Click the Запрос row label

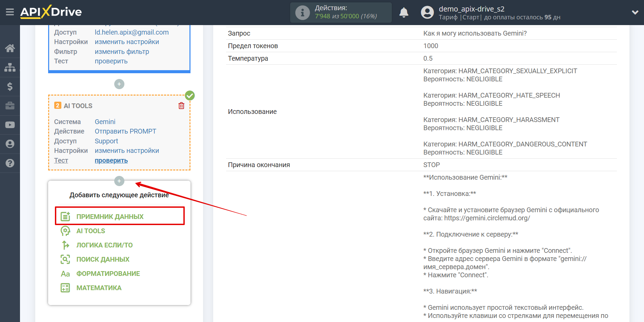click(x=239, y=33)
